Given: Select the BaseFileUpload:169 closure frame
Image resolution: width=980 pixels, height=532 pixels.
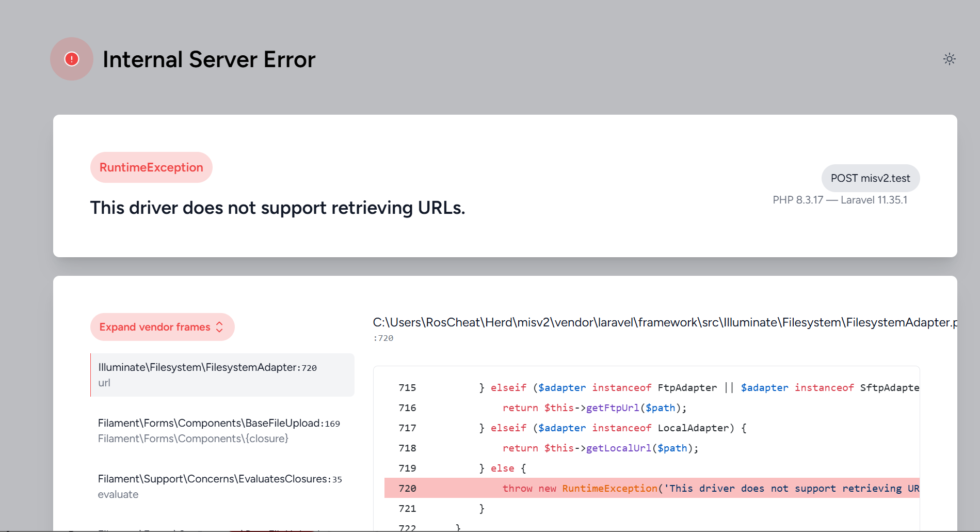Looking at the screenshot, I should [222, 431].
